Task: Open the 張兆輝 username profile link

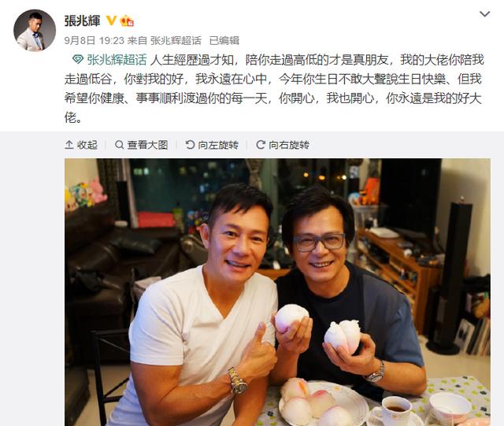Action: pos(82,21)
